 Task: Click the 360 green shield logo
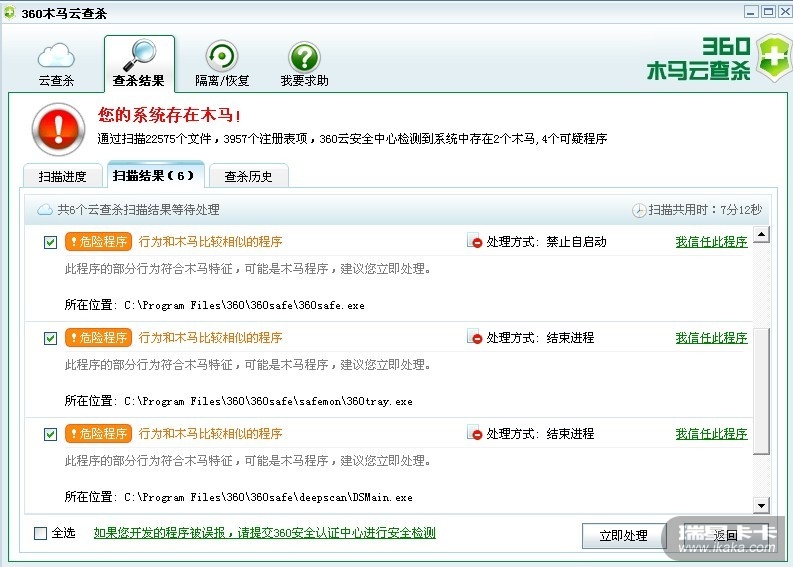coord(773,58)
